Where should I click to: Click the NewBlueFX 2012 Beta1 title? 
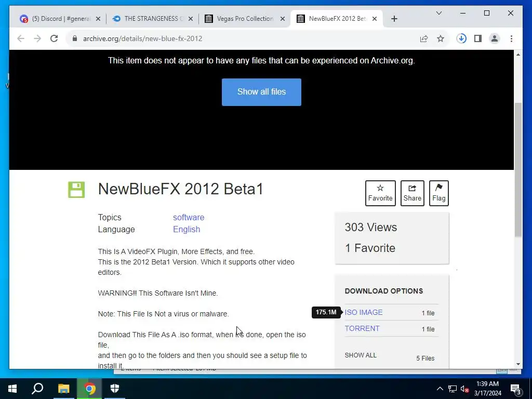pos(180,189)
